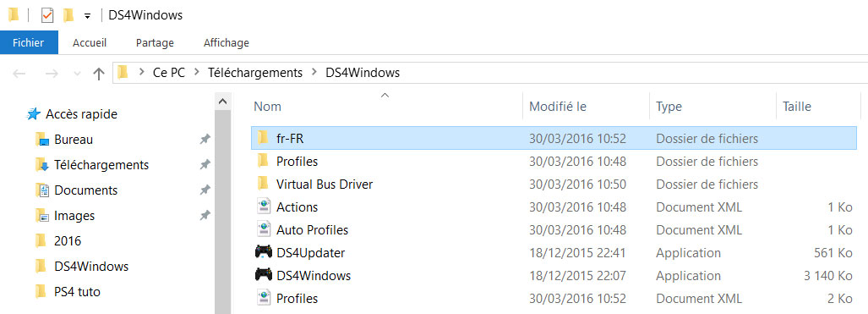Click the Properties checkmark icon in title bar
The width and height of the screenshot is (868, 314).
pos(47,15)
